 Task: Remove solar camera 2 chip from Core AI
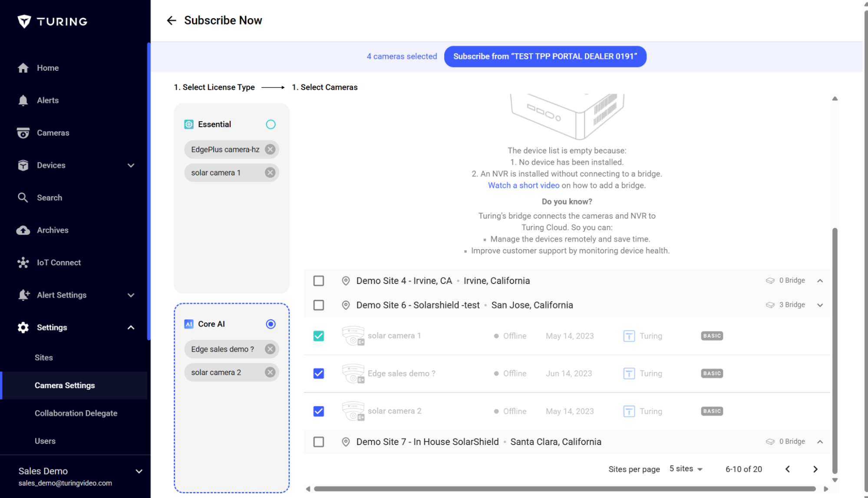coord(270,373)
